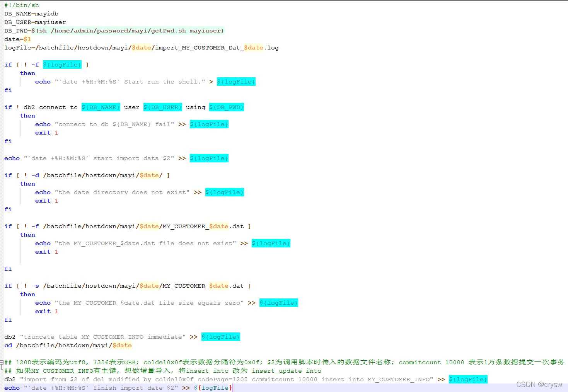Click 'exit 1' below date directory echo

point(47,201)
